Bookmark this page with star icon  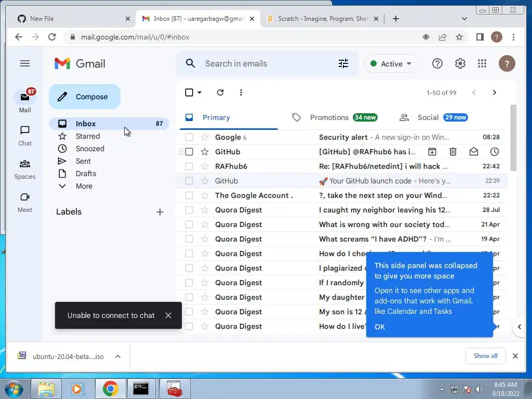[459, 37]
